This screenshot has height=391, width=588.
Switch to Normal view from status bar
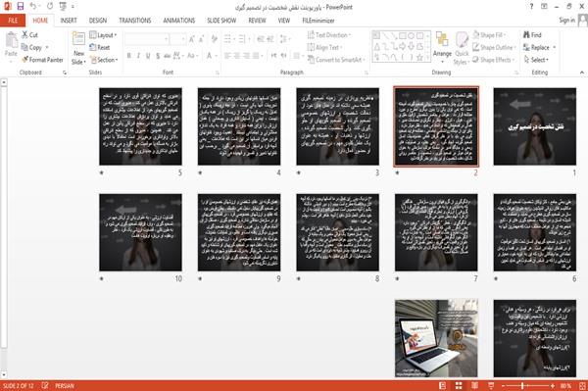point(443,385)
